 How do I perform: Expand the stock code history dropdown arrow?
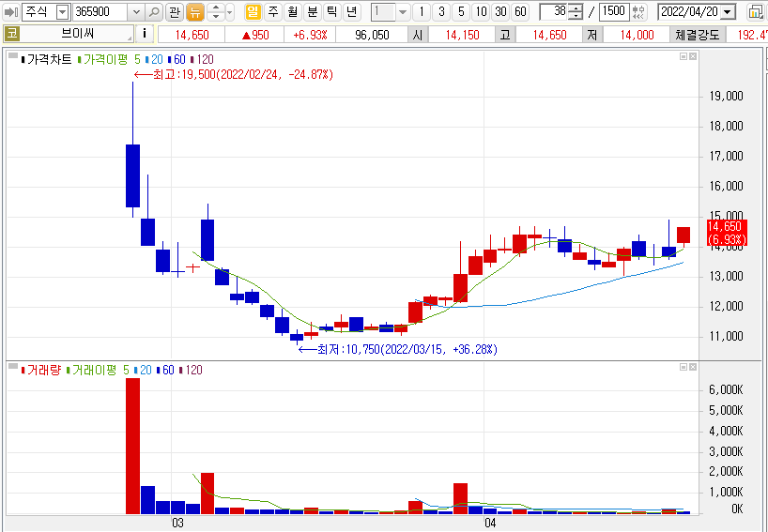point(136,12)
